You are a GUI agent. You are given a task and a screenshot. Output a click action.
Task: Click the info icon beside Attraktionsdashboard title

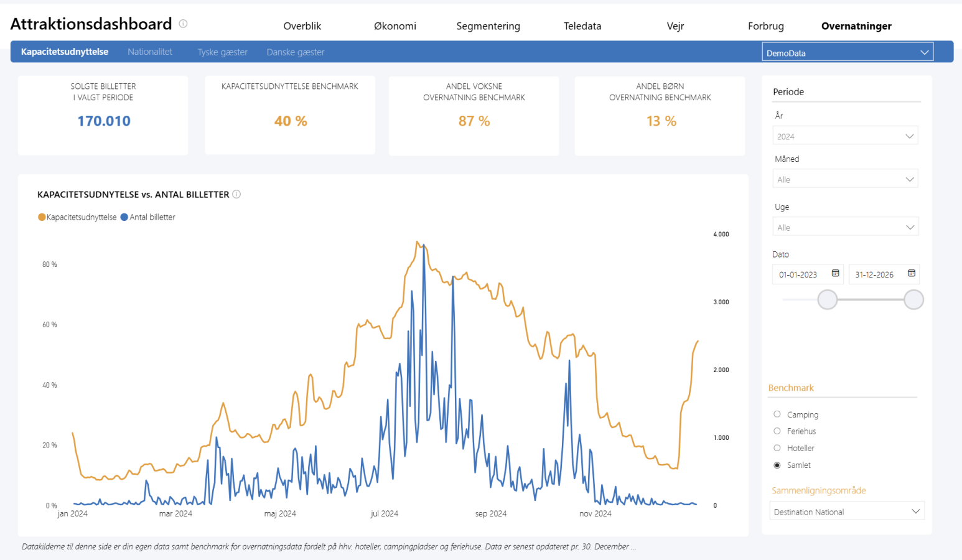pos(183,24)
